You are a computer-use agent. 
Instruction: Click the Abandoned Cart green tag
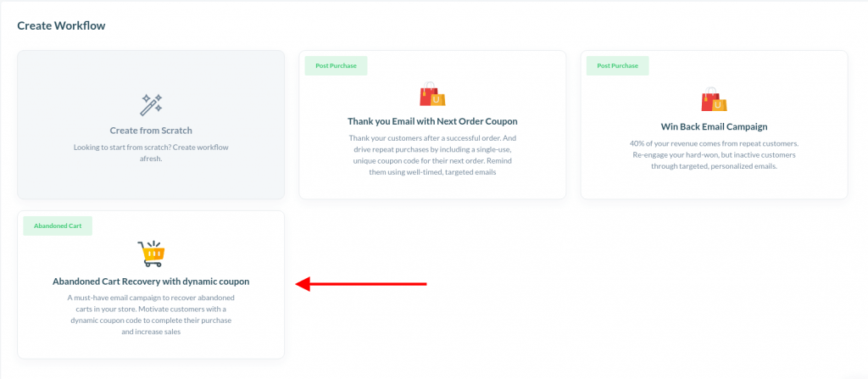[58, 226]
